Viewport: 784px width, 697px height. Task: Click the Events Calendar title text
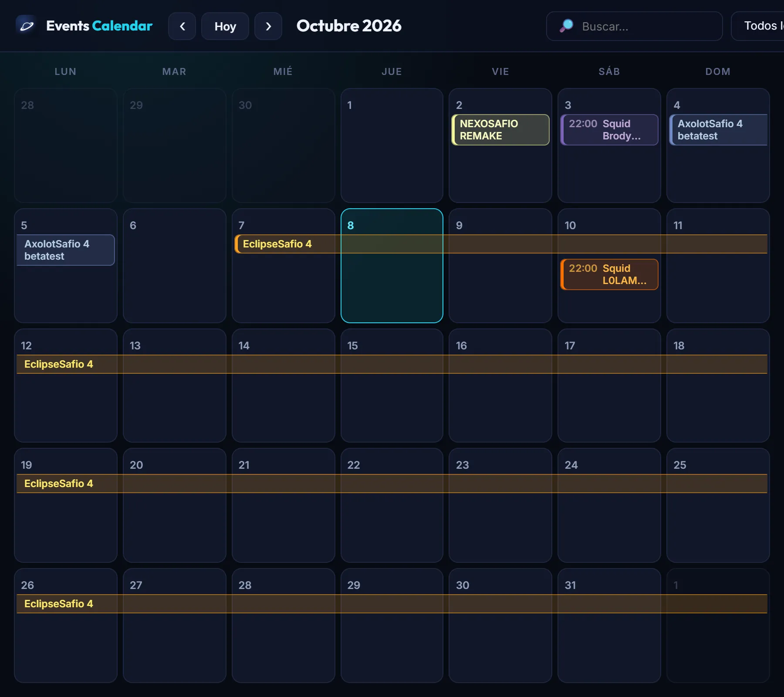(99, 26)
